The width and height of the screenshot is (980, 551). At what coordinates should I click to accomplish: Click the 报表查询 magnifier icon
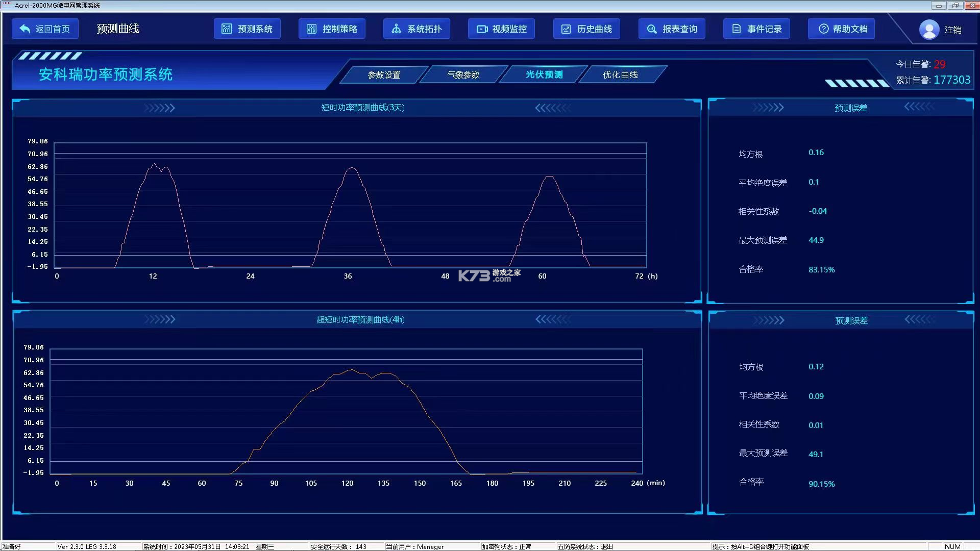652,29
